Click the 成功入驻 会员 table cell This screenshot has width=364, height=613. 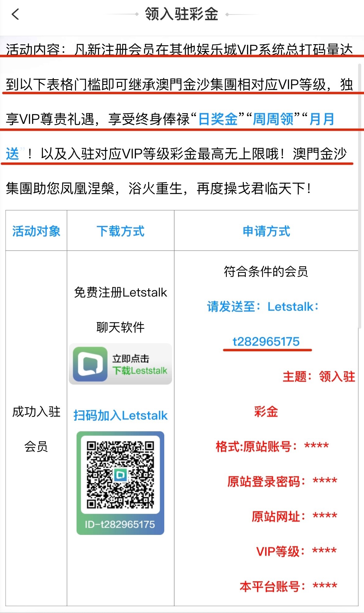point(36,428)
